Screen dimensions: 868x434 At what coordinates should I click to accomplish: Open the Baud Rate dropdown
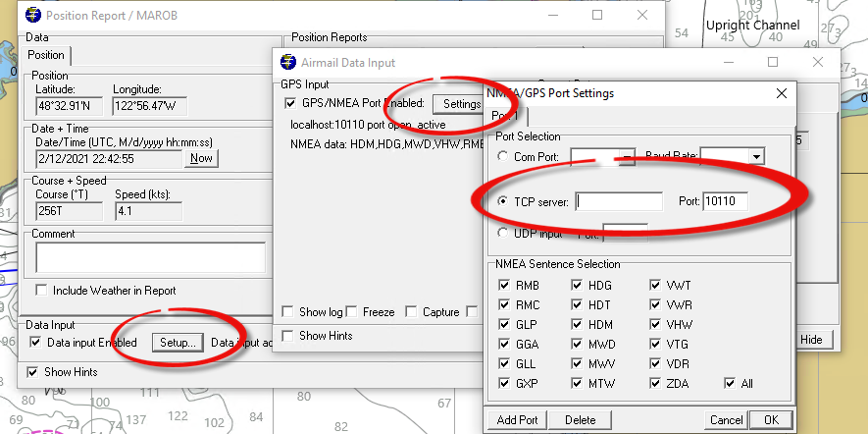click(x=755, y=156)
